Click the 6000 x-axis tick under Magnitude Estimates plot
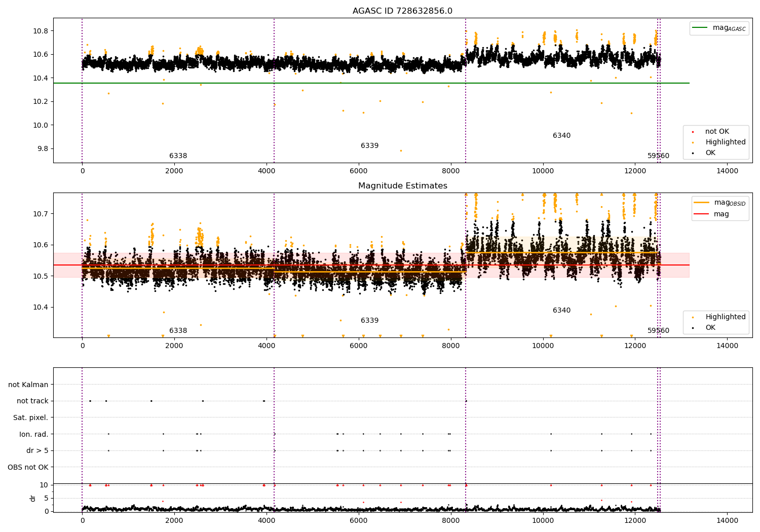 359,346
